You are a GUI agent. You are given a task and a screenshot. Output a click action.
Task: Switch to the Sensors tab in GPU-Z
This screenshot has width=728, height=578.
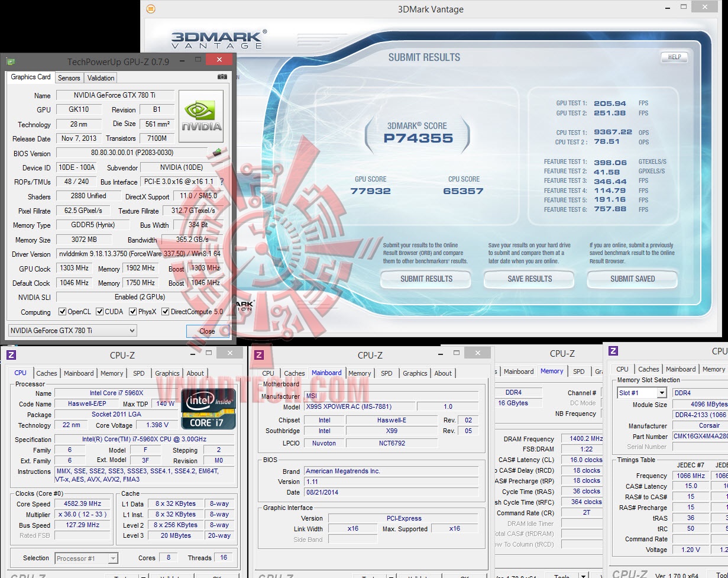(x=69, y=78)
